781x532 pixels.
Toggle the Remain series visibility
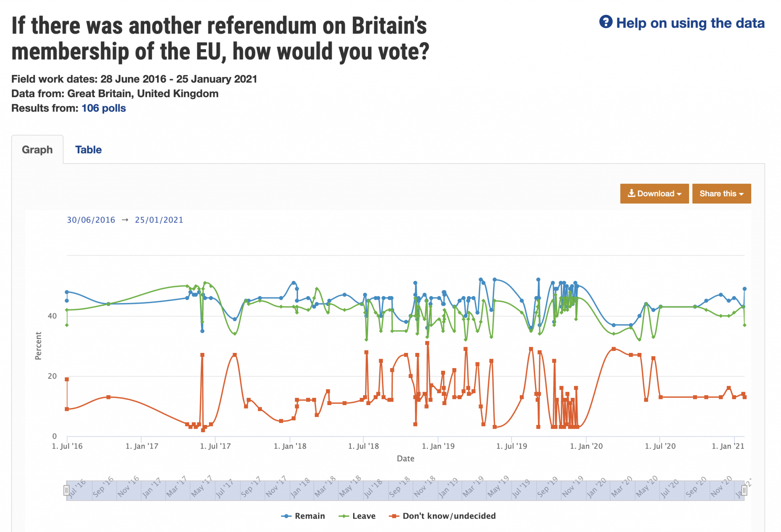[x=310, y=516]
